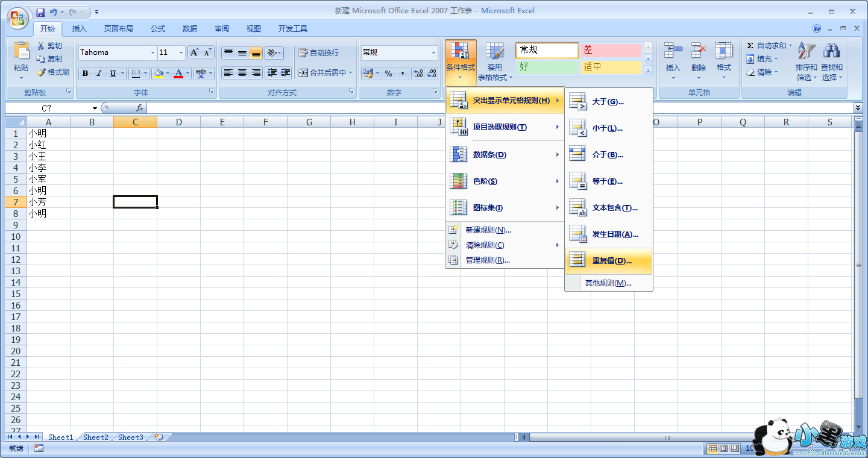The width and height of the screenshot is (868, 458).
Task: Click the Cut (剪切) scissors icon
Action: (41, 46)
